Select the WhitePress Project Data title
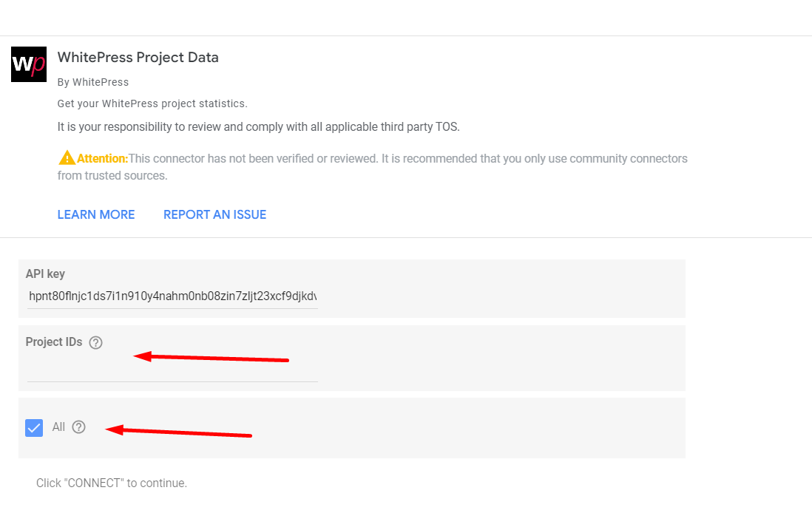This screenshot has width=812, height=513. (x=138, y=58)
